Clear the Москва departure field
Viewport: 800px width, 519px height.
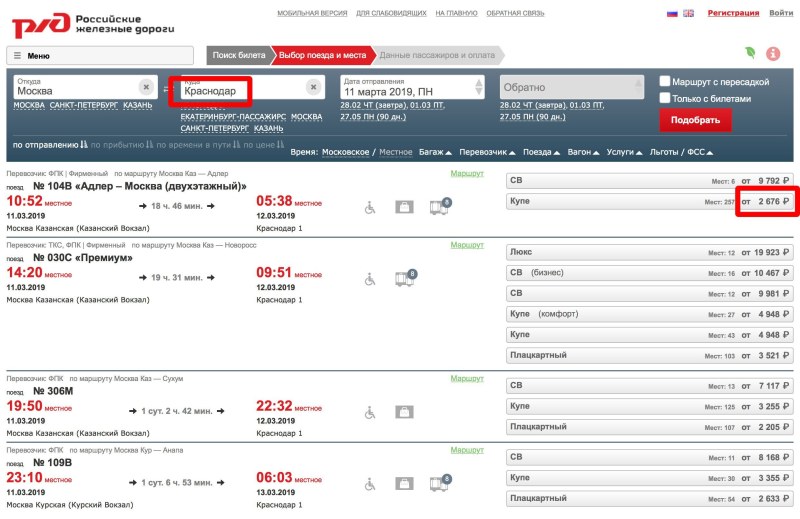tap(147, 87)
